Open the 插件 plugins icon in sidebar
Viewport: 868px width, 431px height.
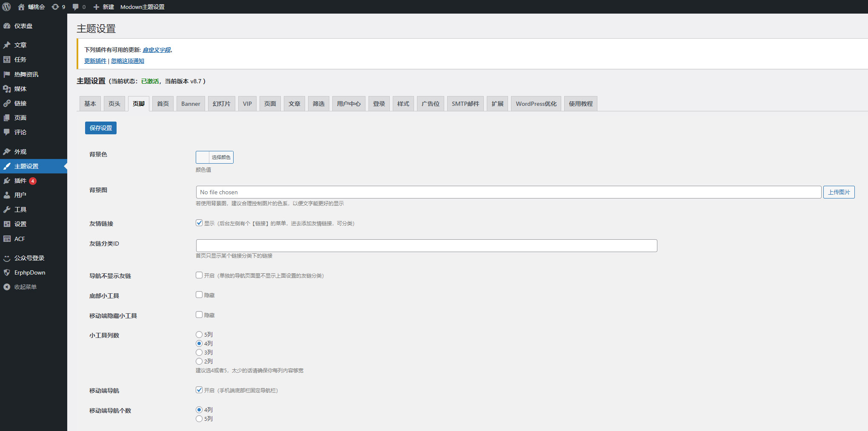[x=7, y=181]
